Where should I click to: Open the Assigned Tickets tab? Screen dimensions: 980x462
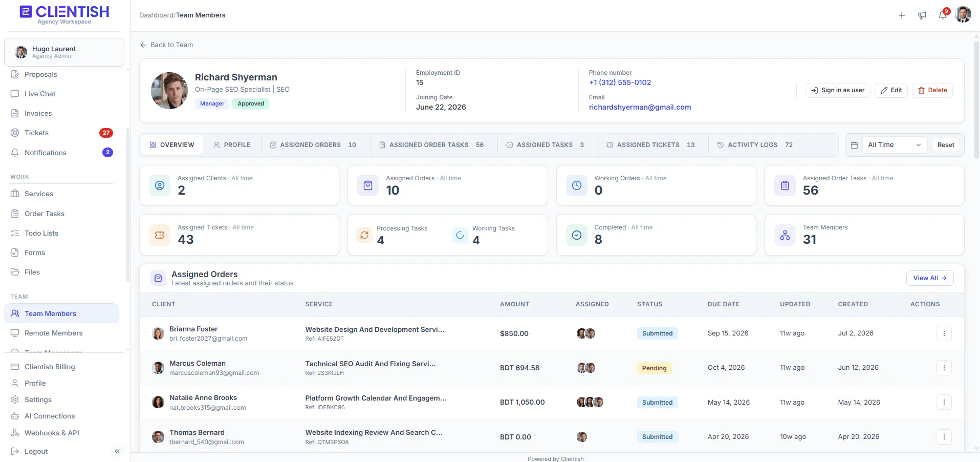(651, 145)
